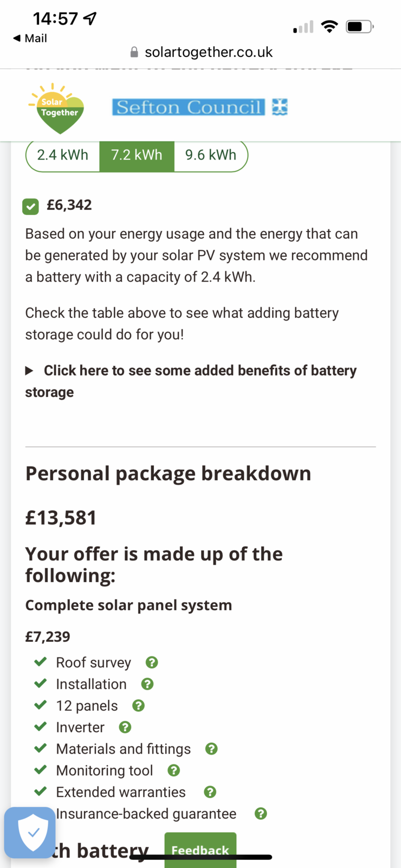
Task: Tap the solartogether.co.uk address bar
Action: [208, 52]
